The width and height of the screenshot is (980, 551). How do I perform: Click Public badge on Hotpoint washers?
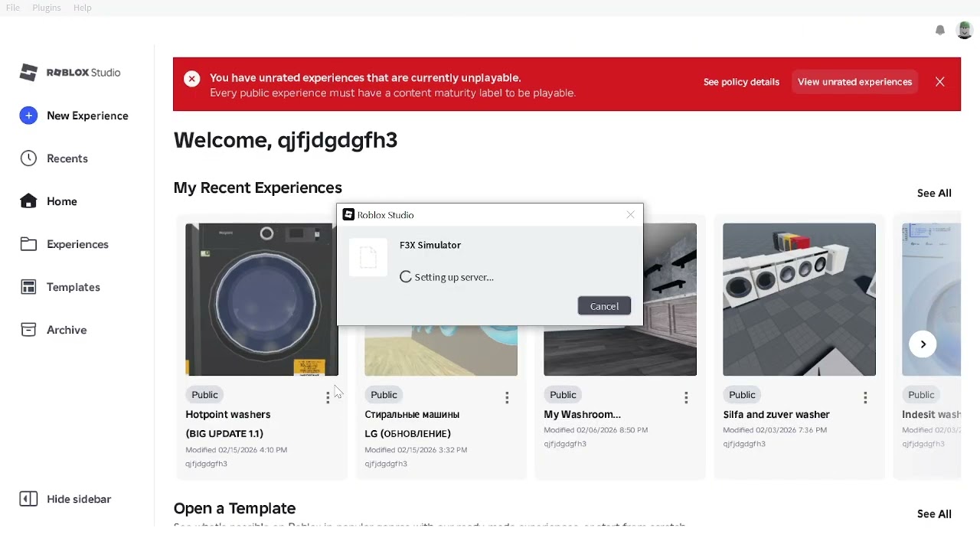pyautogui.click(x=204, y=395)
